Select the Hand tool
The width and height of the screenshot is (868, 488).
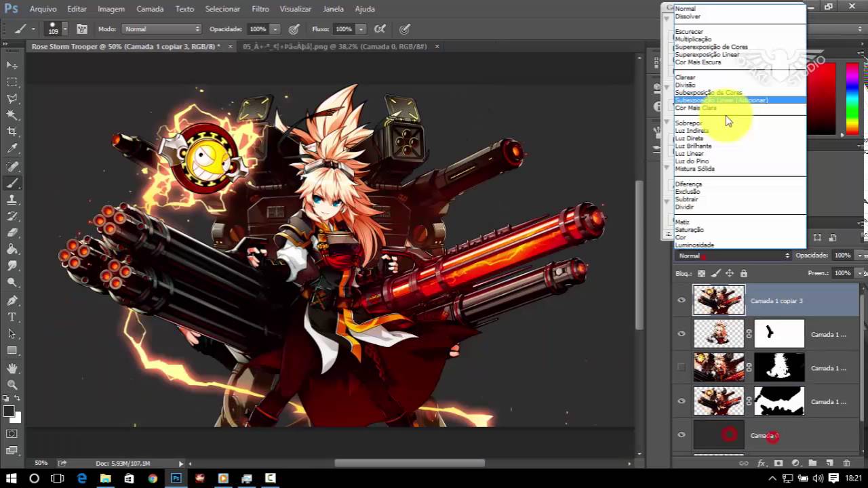click(x=12, y=368)
